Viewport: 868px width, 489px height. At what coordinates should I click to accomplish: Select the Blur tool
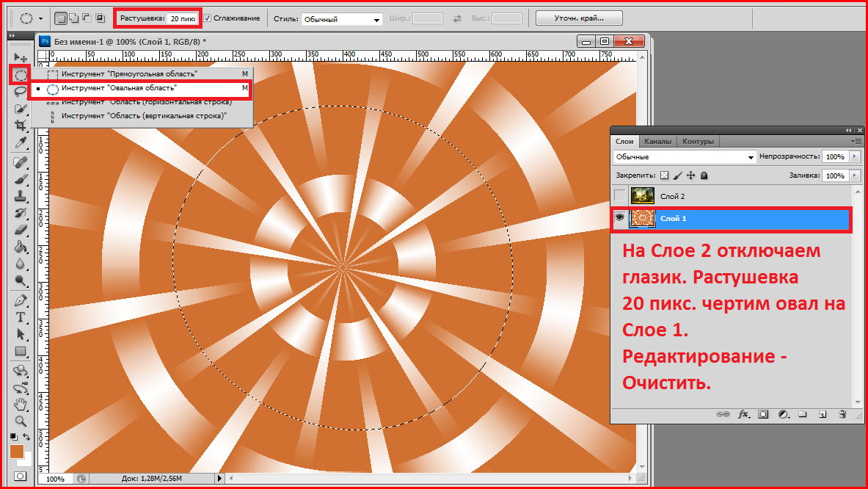(x=21, y=264)
